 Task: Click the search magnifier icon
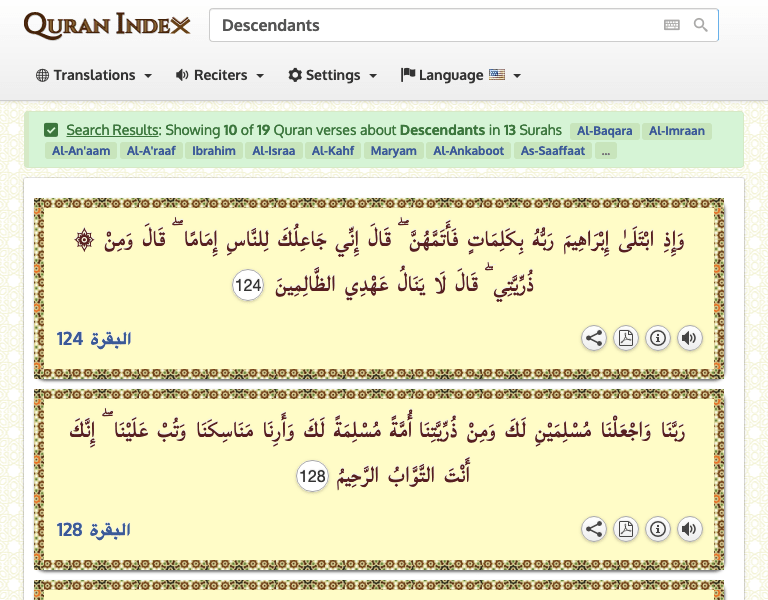[x=700, y=25]
